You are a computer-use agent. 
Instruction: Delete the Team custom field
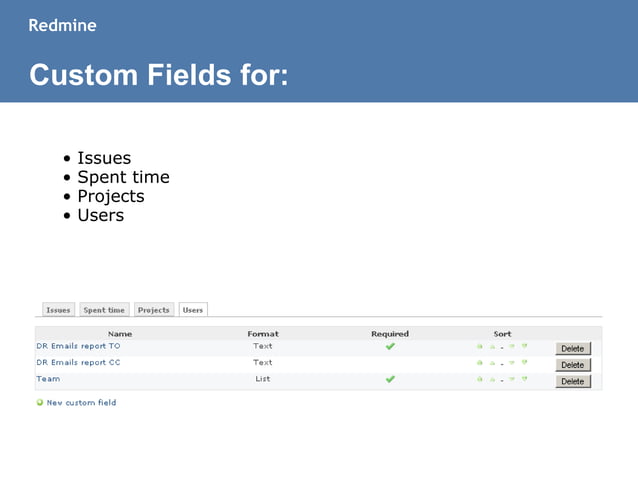[572, 381]
